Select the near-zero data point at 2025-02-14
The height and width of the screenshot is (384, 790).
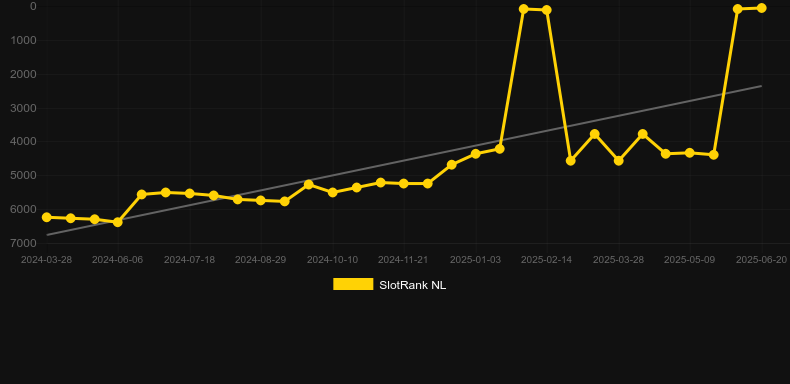coord(547,10)
